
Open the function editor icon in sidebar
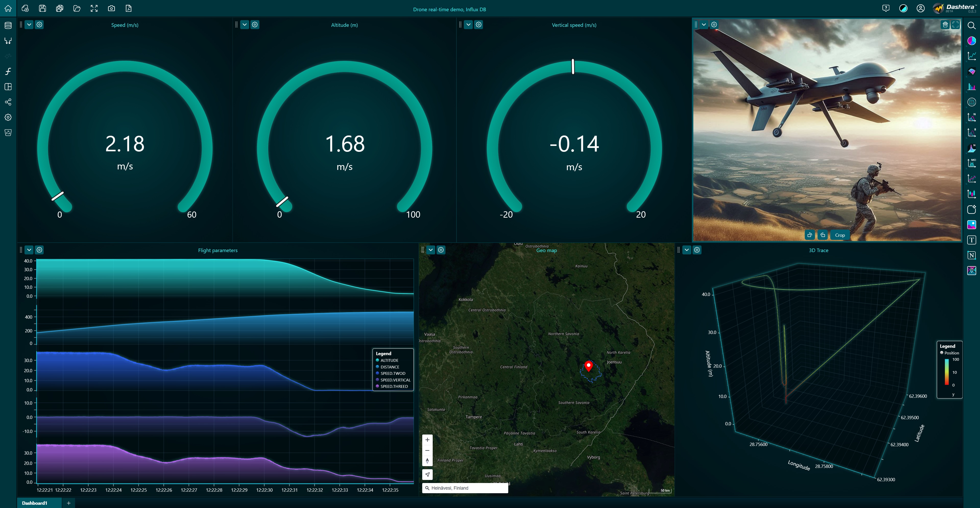[8, 71]
